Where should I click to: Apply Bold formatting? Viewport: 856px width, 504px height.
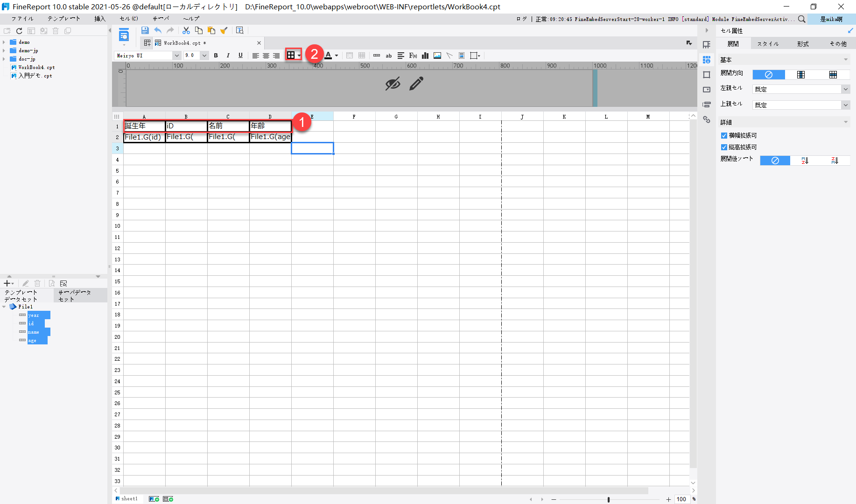click(x=216, y=56)
